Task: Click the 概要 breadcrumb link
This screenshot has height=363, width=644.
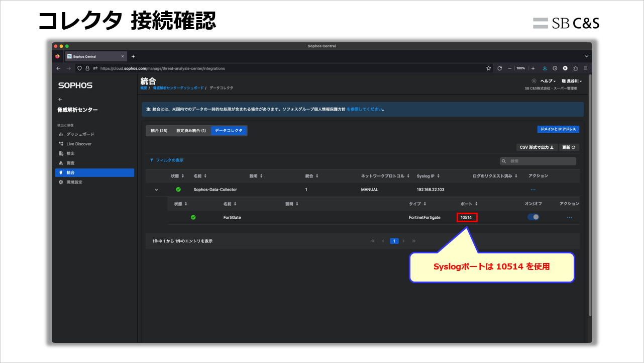Action: pos(144,88)
